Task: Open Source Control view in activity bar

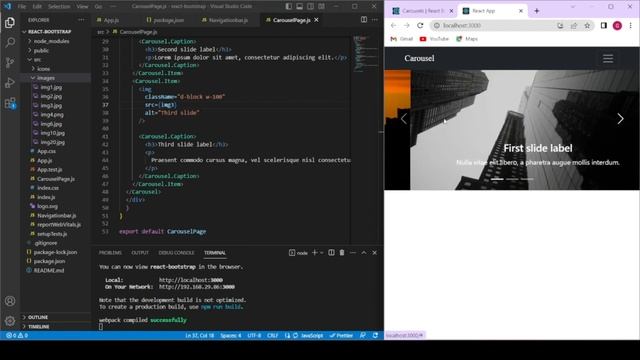Action: point(10,62)
